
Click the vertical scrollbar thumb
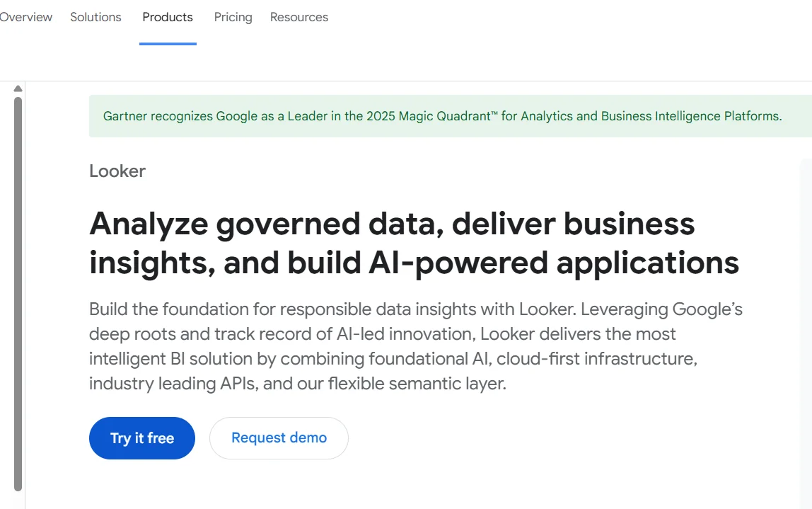point(18,283)
